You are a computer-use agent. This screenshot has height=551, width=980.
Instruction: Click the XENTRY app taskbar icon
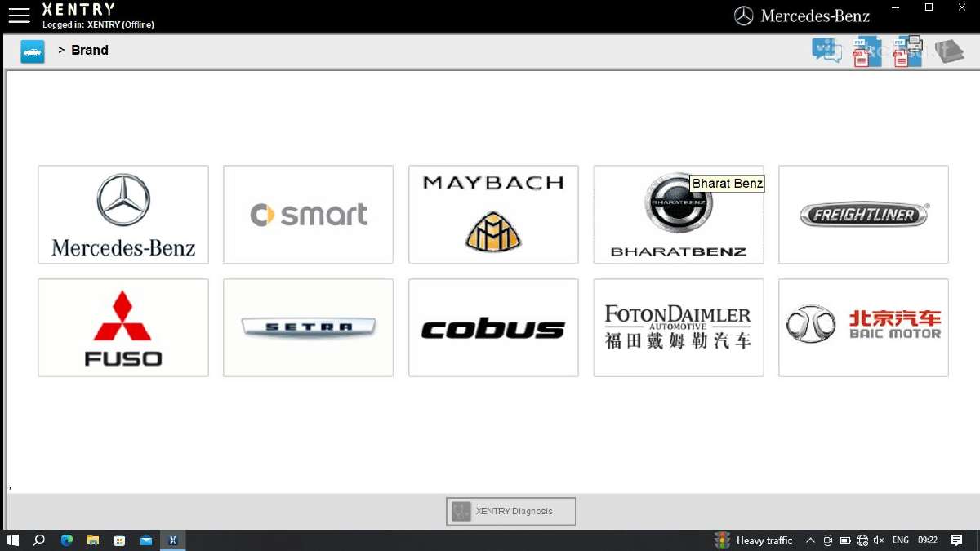pos(173,540)
